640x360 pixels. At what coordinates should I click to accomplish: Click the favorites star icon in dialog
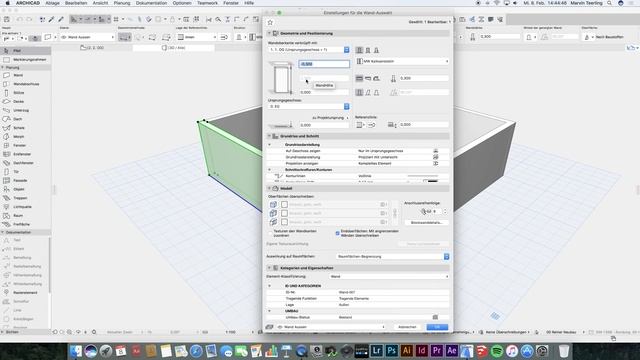pos(270,22)
